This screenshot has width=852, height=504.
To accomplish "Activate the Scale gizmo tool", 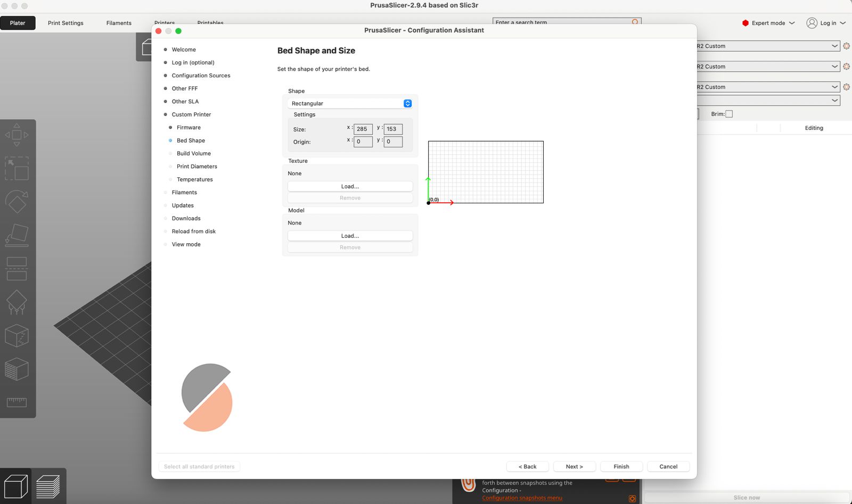I will click(17, 169).
